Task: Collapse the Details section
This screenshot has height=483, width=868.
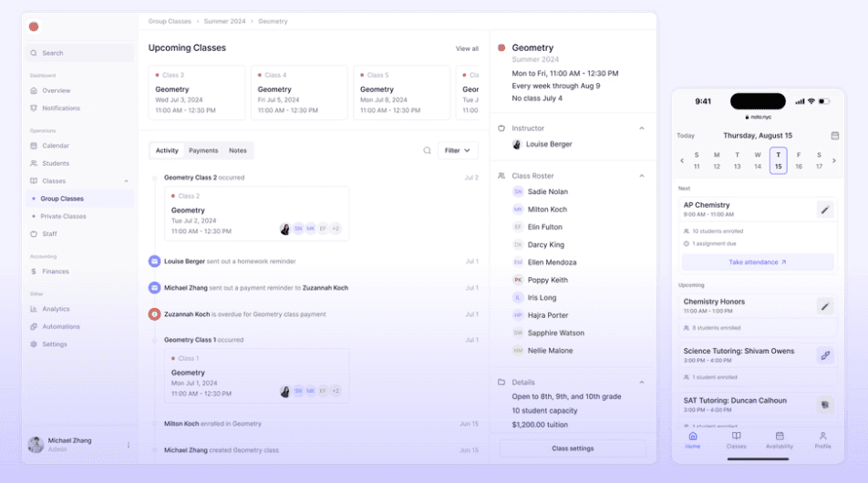Action: (642, 383)
